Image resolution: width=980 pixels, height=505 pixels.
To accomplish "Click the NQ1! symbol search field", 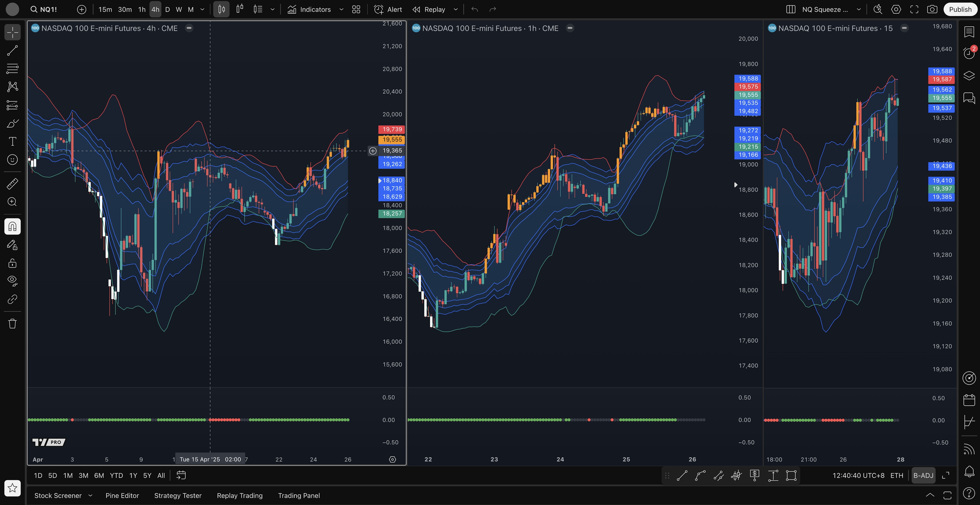I will coord(48,9).
